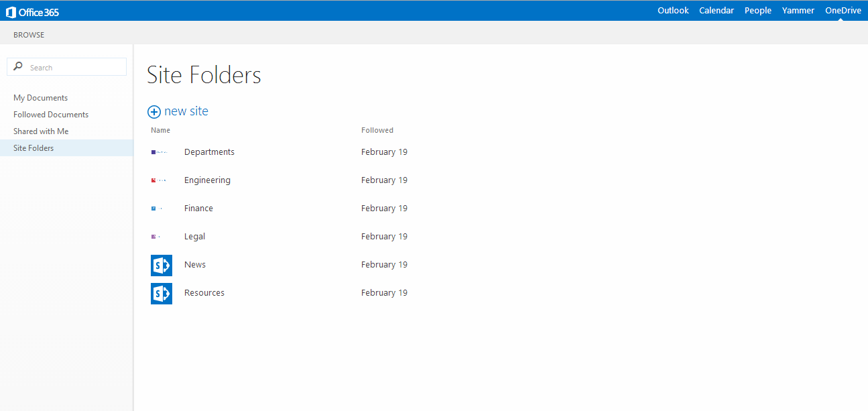The image size is (868, 411).
Task: Click the Finance site icon
Action: 157,209
